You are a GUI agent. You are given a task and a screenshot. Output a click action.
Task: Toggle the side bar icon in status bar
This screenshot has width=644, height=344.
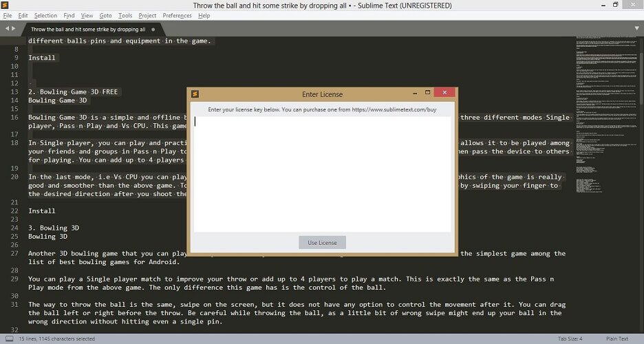click(9, 338)
